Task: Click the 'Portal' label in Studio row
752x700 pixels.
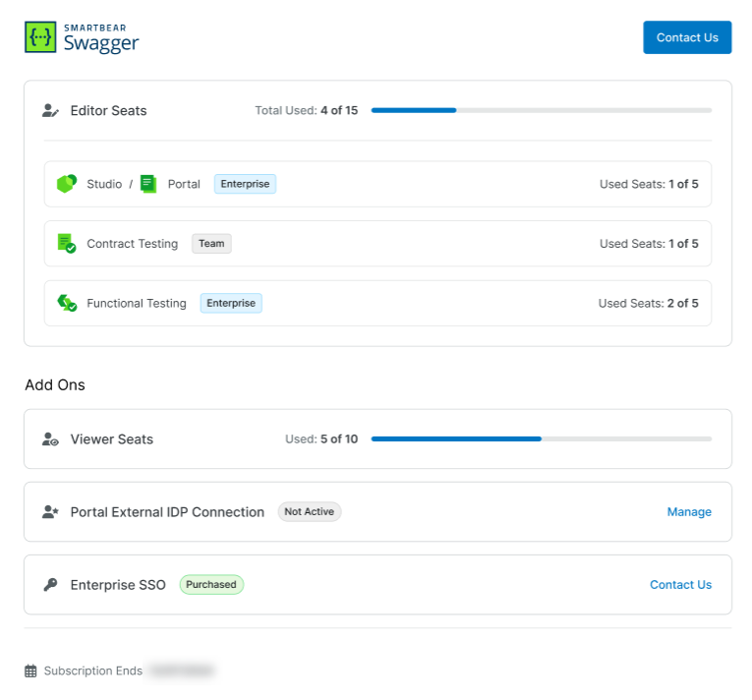Action: pos(184,184)
